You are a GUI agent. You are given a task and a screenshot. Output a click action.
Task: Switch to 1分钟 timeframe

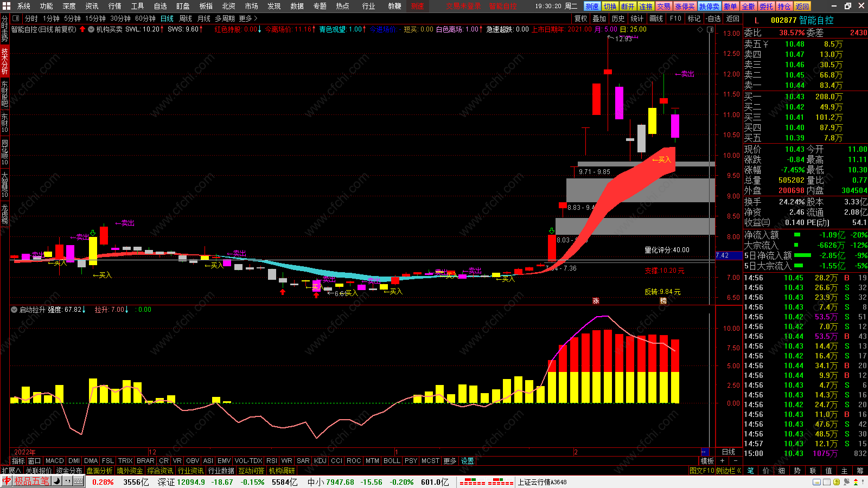(x=51, y=18)
